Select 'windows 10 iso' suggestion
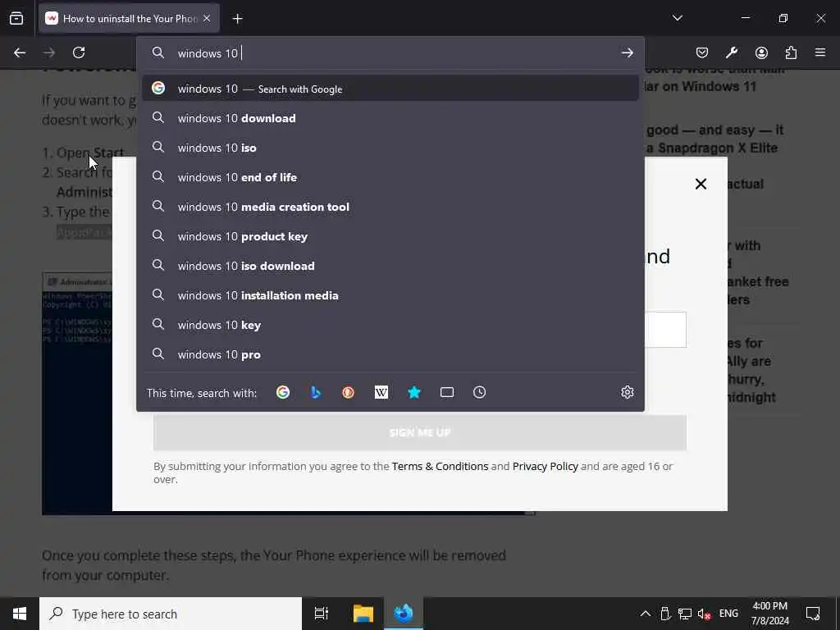Image resolution: width=840 pixels, height=630 pixels. [390, 148]
